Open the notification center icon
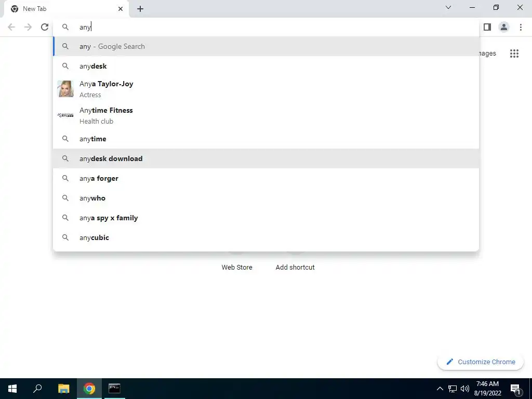This screenshot has width=532, height=399. [515, 389]
